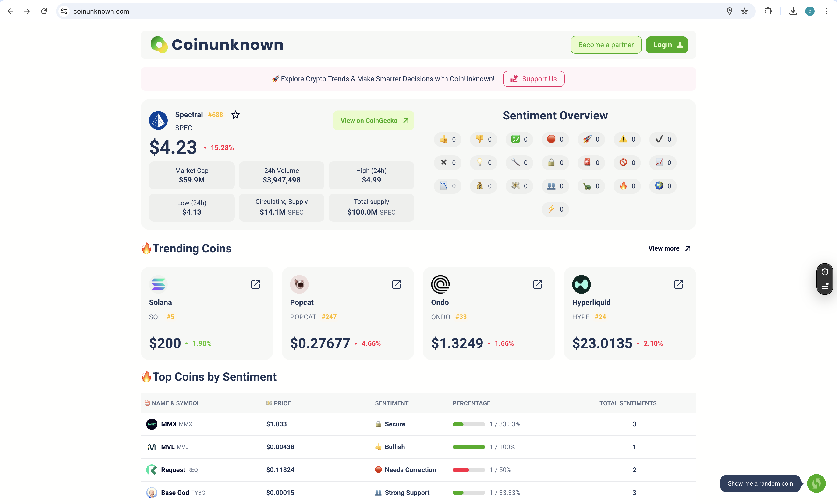This screenshot has height=504, width=837.
Task: Choose the globe sentiment
Action: pos(663,186)
